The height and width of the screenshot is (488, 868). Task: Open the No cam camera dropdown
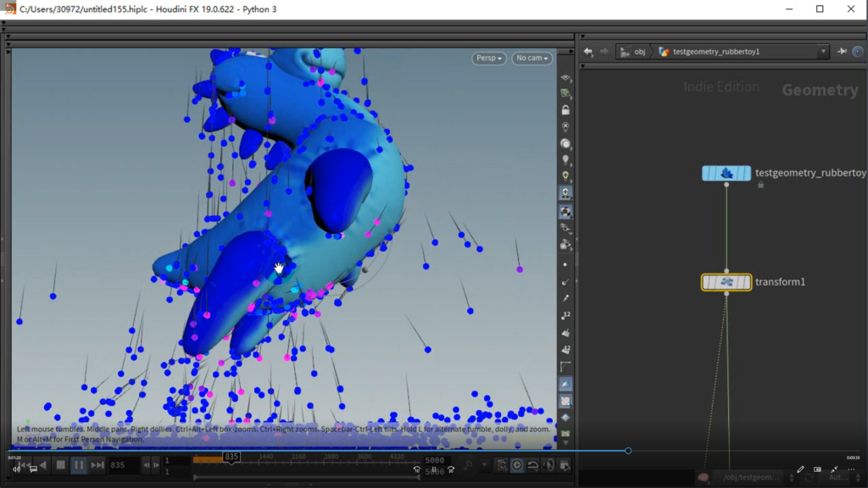coord(533,58)
